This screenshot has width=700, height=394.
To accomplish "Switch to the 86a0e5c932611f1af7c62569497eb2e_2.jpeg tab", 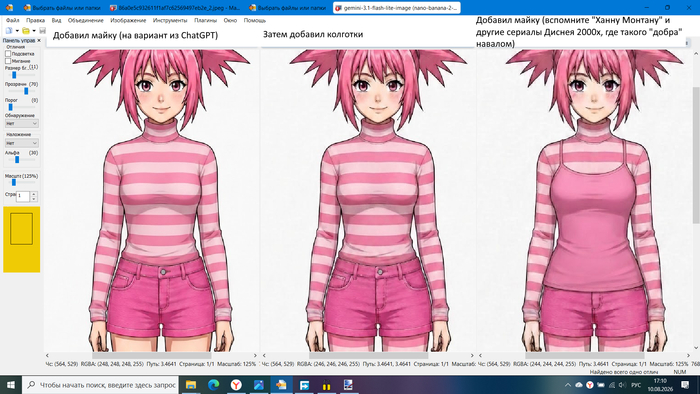I will [175, 8].
